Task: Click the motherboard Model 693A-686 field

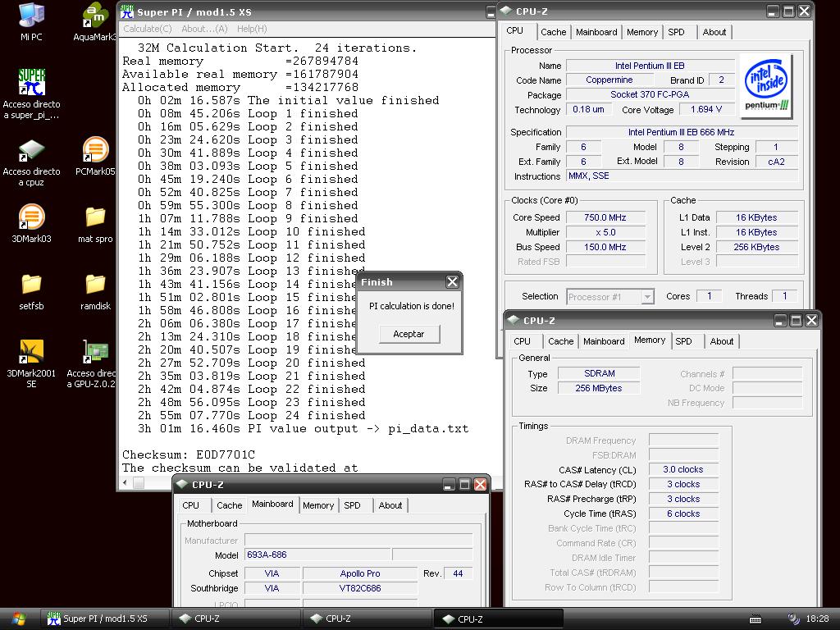Action: point(317,555)
